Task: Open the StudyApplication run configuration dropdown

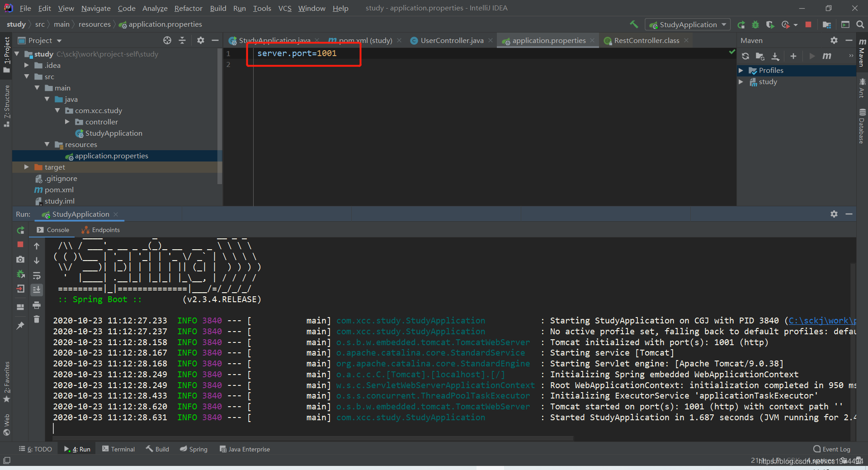Action: pos(688,24)
